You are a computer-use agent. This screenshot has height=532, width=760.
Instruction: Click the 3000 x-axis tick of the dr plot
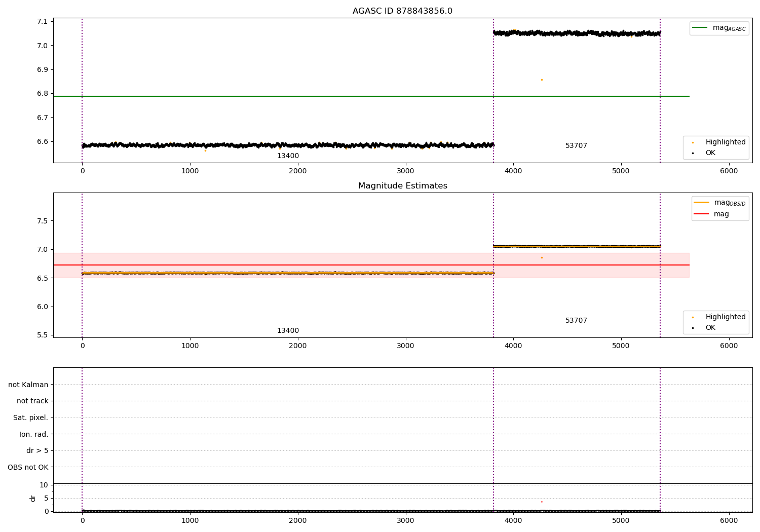point(405,520)
